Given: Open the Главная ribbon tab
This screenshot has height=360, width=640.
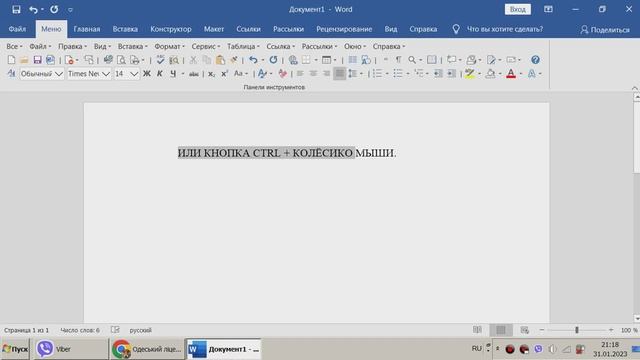Looking at the screenshot, I should coord(87,29).
